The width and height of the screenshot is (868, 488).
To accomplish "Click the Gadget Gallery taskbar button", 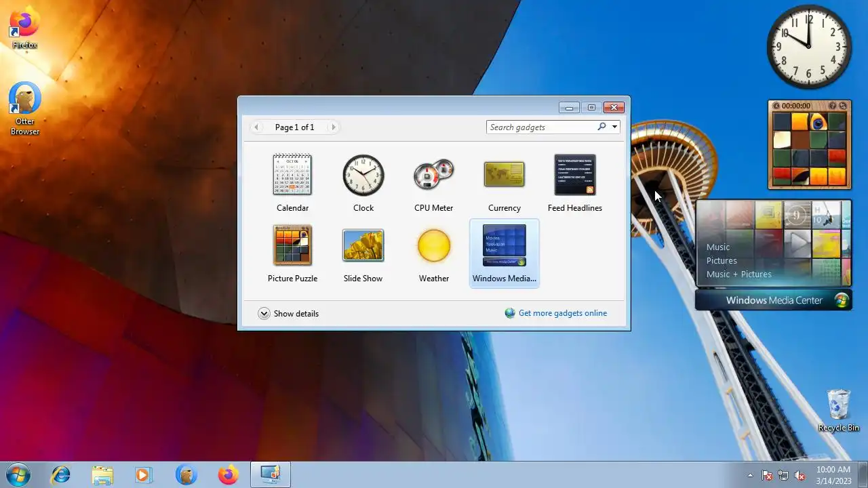I will pos(271,475).
